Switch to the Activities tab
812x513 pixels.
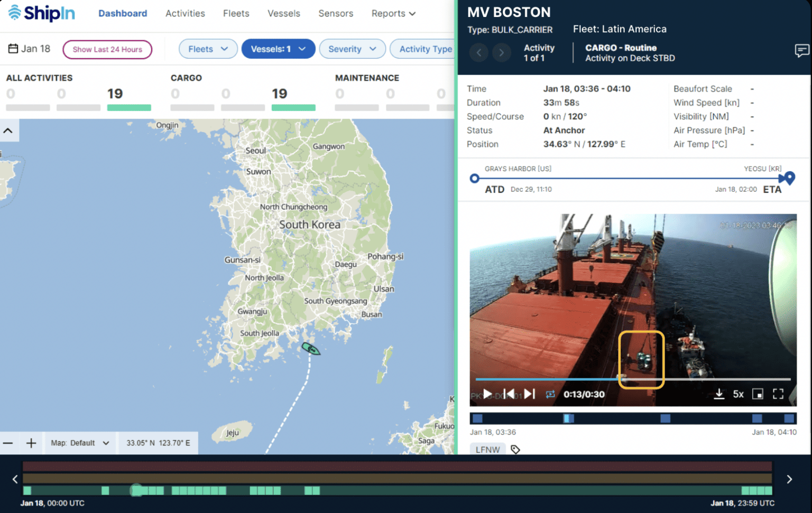pyautogui.click(x=185, y=13)
